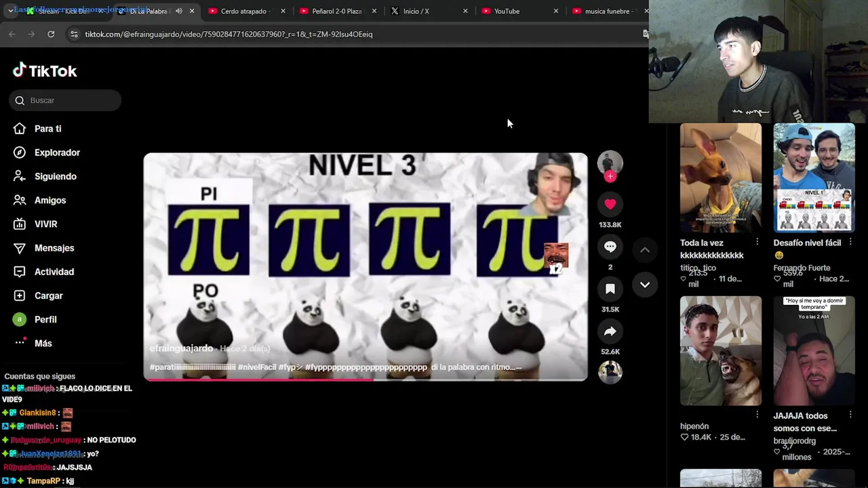
Task: Click the #paratiiii hashtag in the caption
Action: tap(193, 367)
